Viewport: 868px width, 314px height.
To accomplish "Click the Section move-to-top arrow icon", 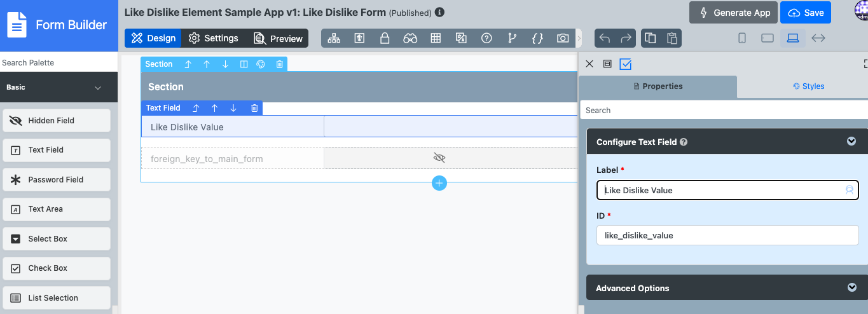I will point(188,64).
